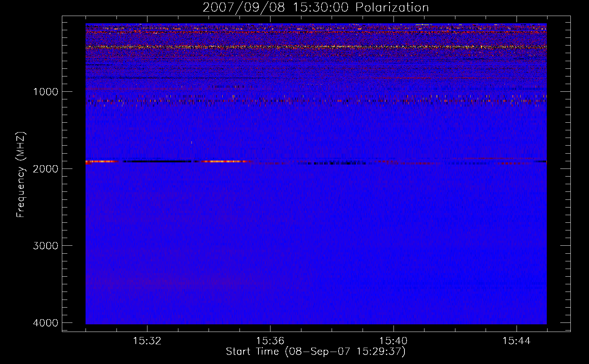Click the 1000 frequency tick label
This screenshot has height=364, width=589.
[x=46, y=92]
